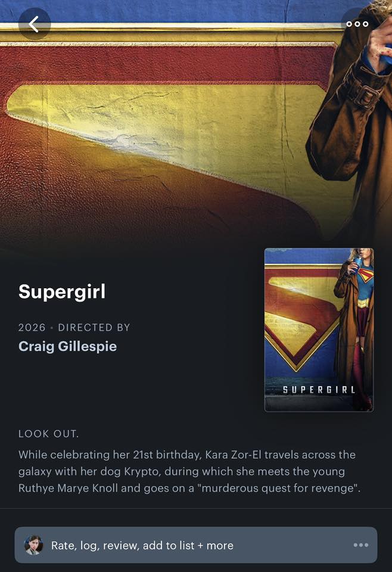Tap Kara Zor-El in the synopsis

tap(234, 455)
